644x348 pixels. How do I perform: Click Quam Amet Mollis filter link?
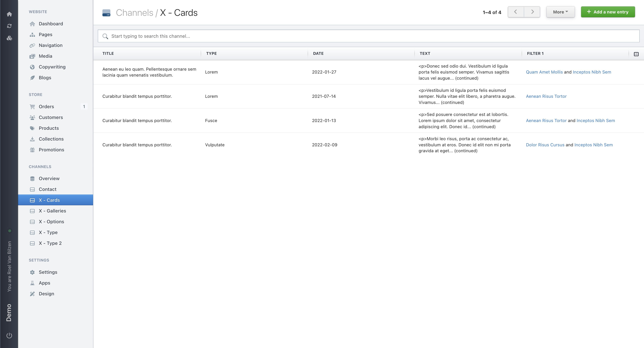(544, 72)
